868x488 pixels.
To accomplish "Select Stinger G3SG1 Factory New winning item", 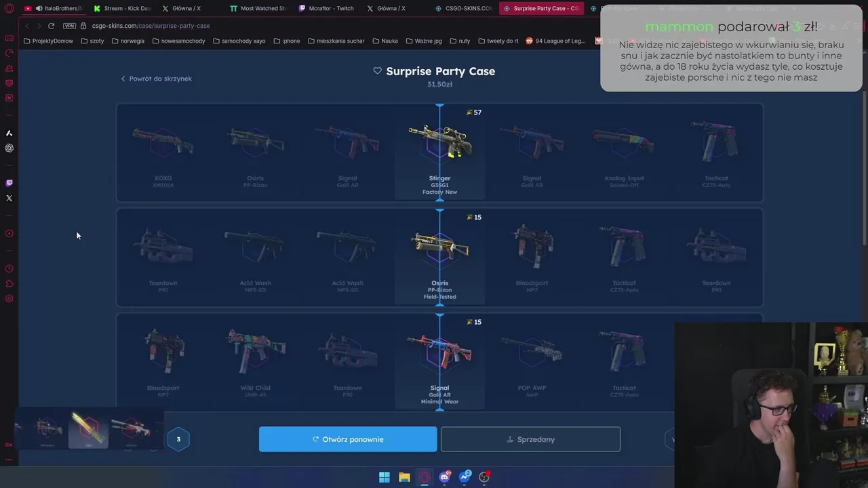I will (x=439, y=153).
